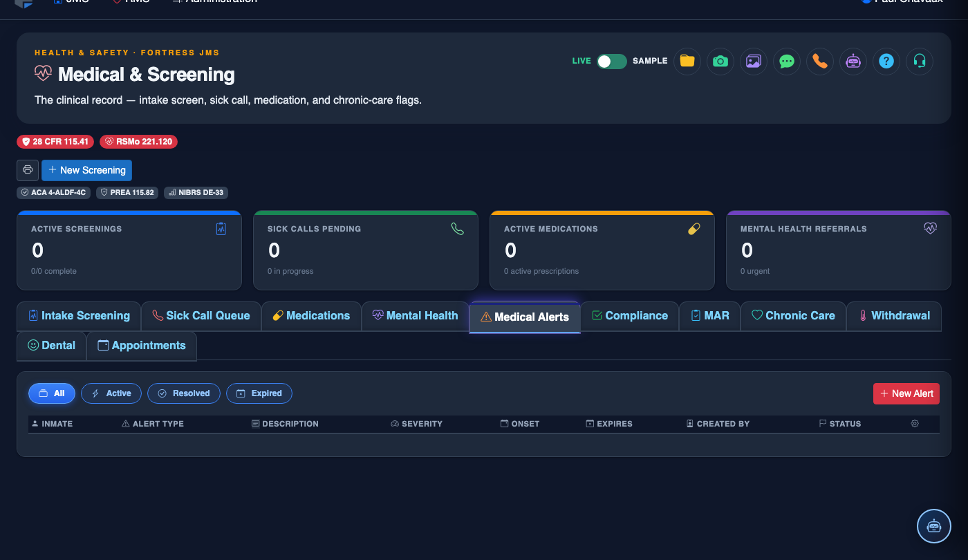Click the Mental Health Referrals heart icon
Screen dimensions: 968x560
click(x=930, y=228)
